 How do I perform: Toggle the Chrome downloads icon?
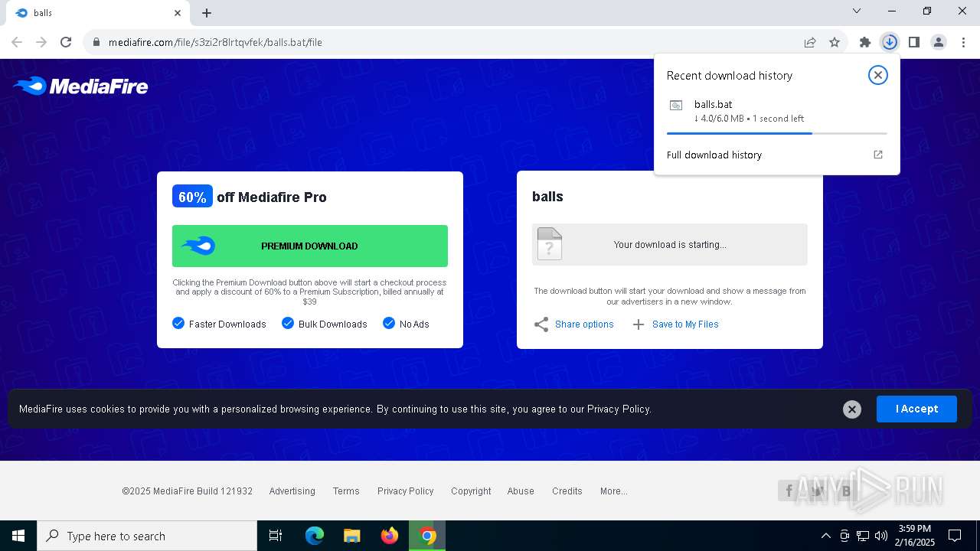[x=890, y=42]
